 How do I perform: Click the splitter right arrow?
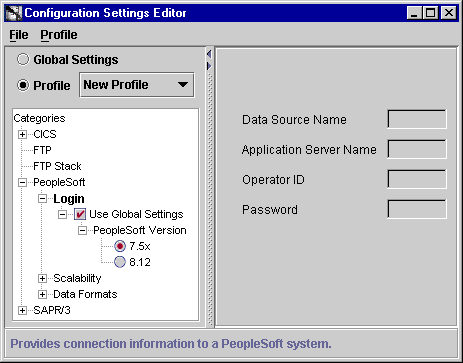[209, 66]
